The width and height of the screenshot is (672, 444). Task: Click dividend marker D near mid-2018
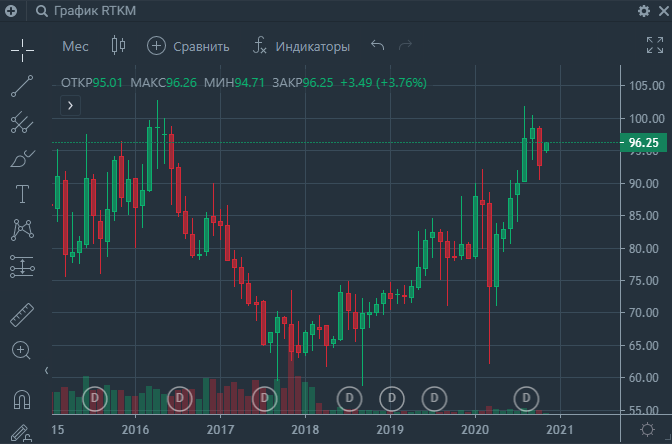click(x=349, y=399)
